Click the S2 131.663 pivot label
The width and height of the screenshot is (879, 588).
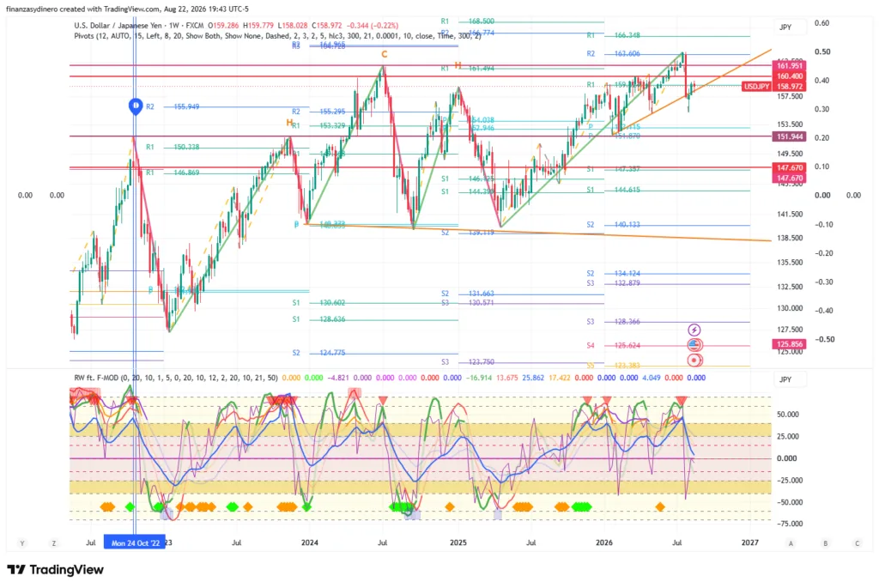[x=468, y=294]
